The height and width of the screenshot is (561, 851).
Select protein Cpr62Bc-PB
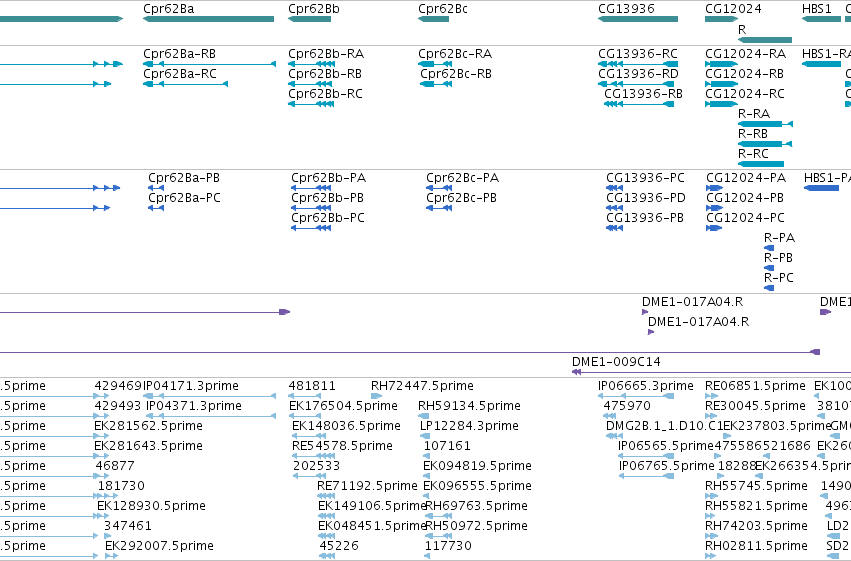pos(439,208)
